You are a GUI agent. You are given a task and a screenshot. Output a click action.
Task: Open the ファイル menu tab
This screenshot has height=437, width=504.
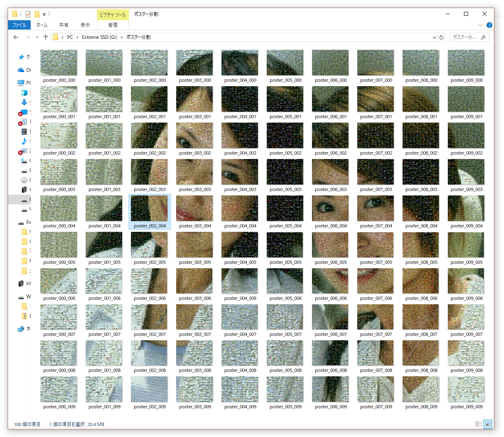click(x=19, y=25)
